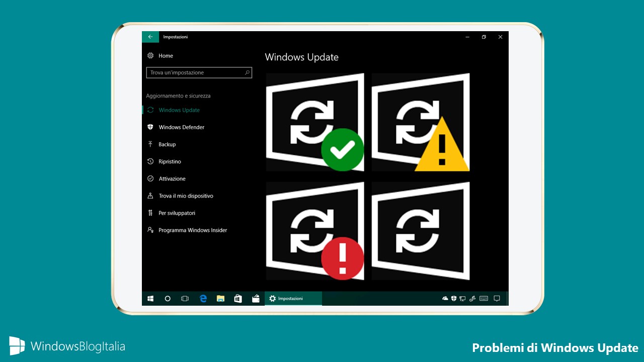Click the search magnifier icon in settings

pyautogui.click(x=247, y=72)
